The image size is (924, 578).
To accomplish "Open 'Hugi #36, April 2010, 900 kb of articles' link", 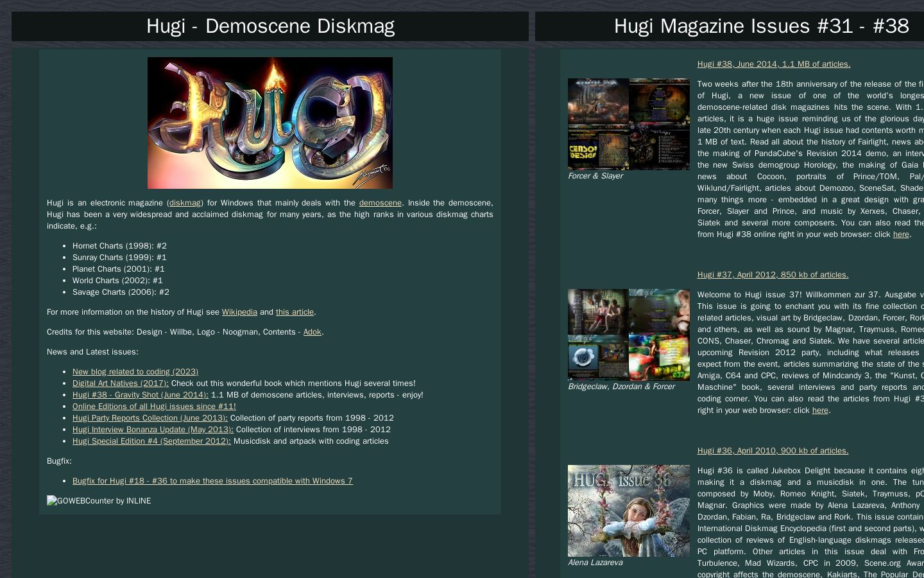I will coord(773,451).
